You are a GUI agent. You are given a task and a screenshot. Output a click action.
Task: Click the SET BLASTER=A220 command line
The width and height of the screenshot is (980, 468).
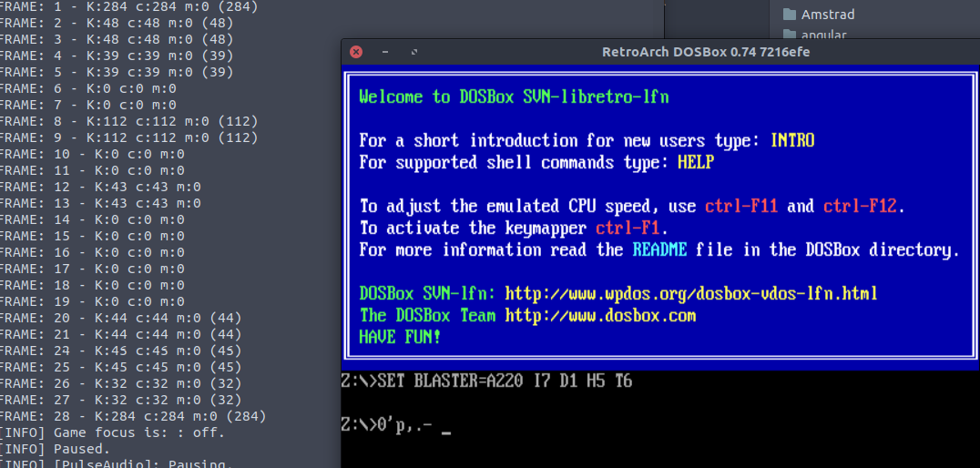pyautogui.click(x=486, y=381)
